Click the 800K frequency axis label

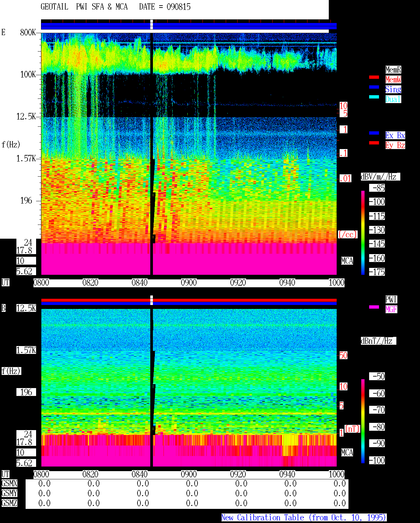[x=28, y=32]
